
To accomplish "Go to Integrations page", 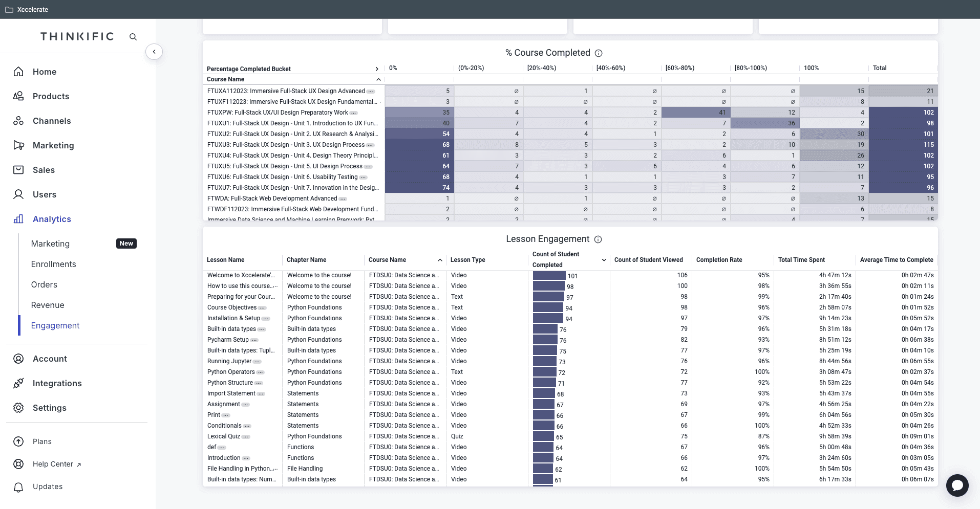I will pyautogui.click(x=57, y=383).
